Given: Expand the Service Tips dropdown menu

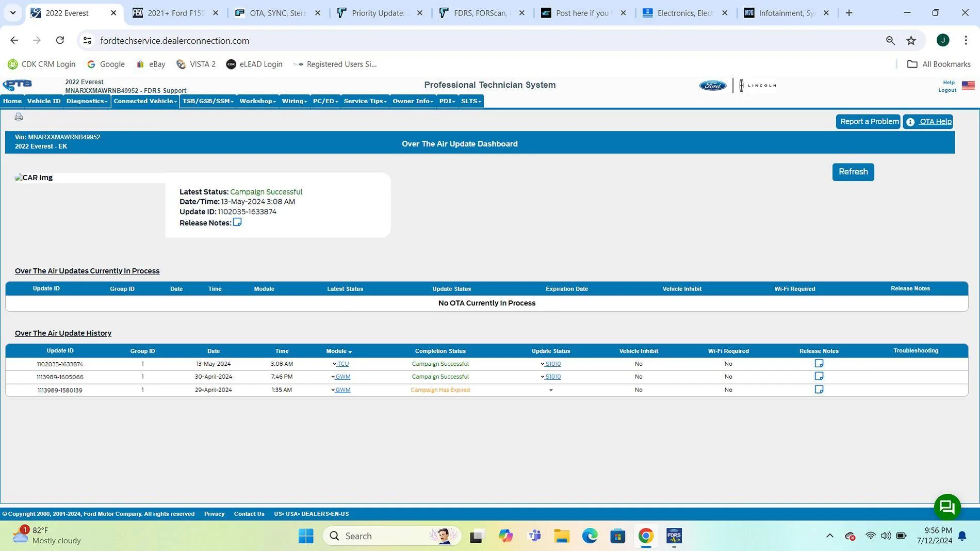Looking at the screenshot, I should click(365, 101).
